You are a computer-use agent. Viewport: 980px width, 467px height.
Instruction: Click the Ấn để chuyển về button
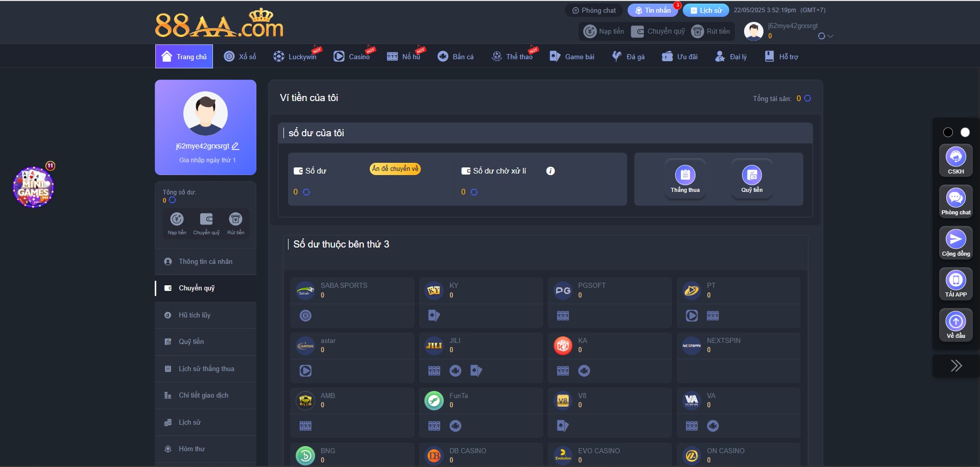(395, 169)
